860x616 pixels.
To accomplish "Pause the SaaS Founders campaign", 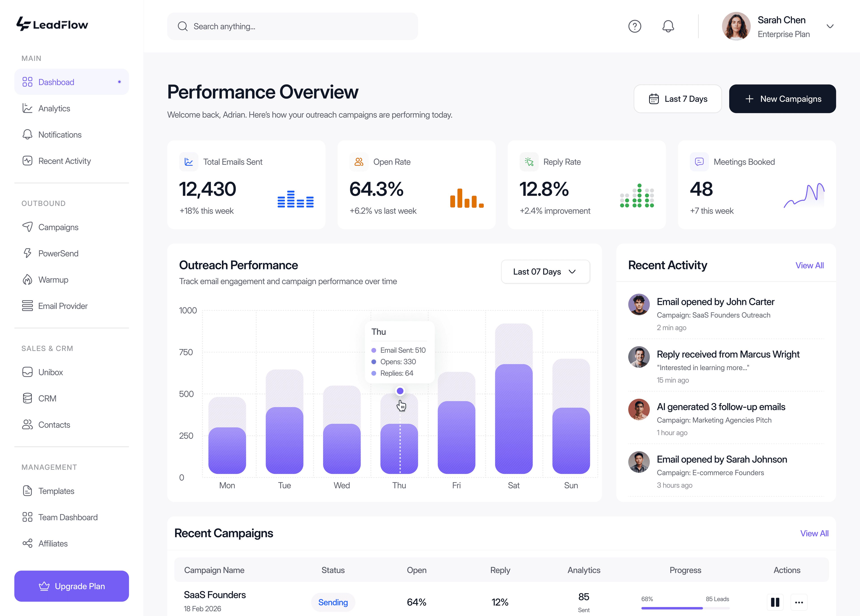I will click(775, 602).
